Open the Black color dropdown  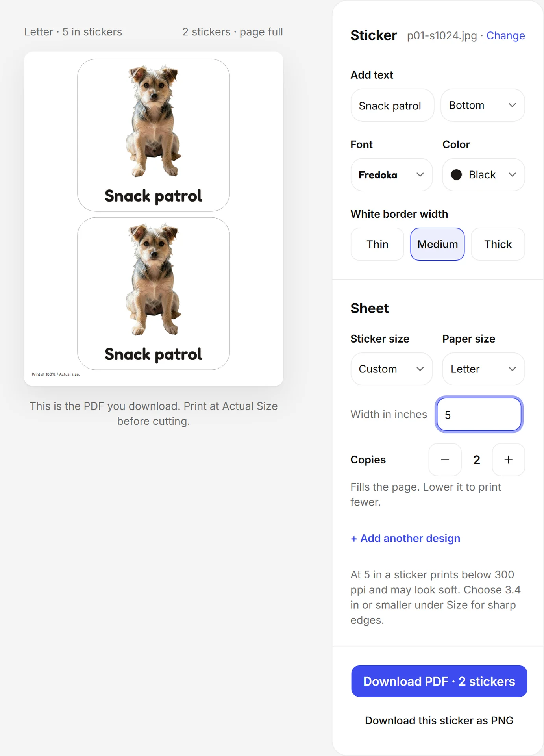483,175
